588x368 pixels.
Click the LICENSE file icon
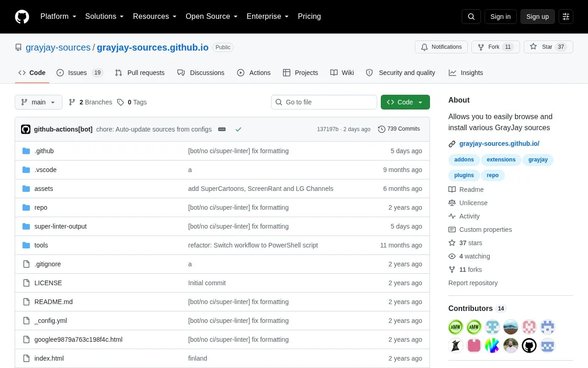26,283
